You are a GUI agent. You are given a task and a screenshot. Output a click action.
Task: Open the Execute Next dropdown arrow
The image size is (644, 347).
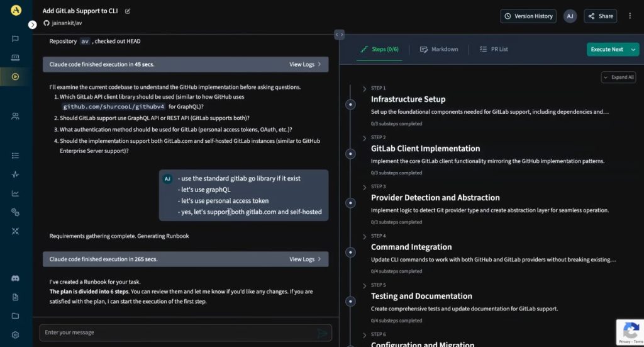(633, 49)
